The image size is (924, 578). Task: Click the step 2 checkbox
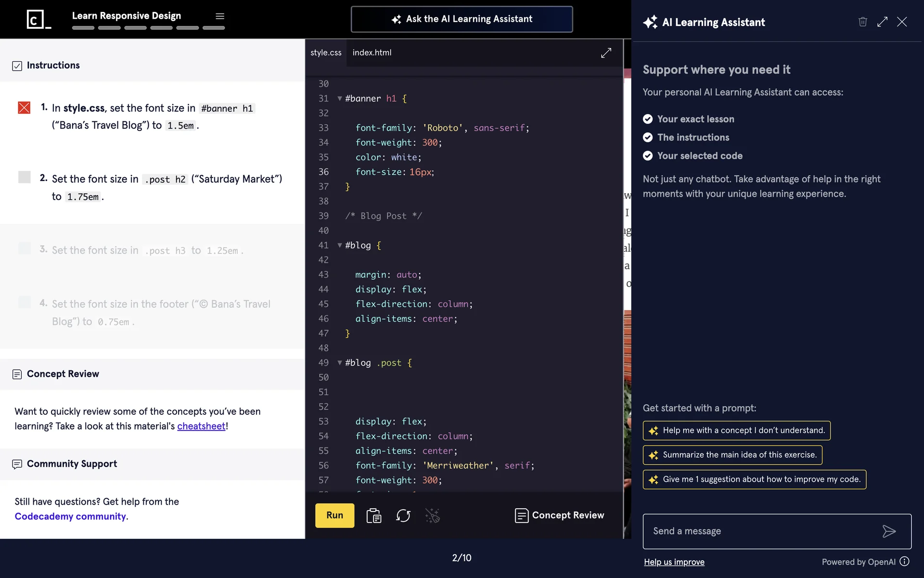tap(24, 177)
